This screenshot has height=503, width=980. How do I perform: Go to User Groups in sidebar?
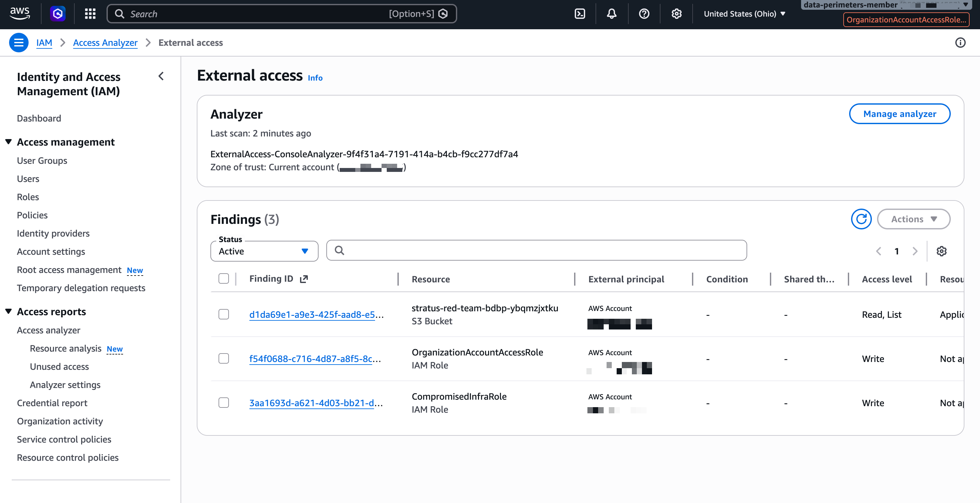coord(42,160)
